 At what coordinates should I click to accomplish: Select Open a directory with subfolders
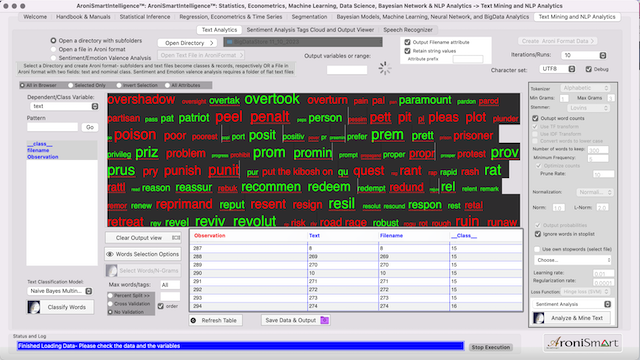pos(53,40)
